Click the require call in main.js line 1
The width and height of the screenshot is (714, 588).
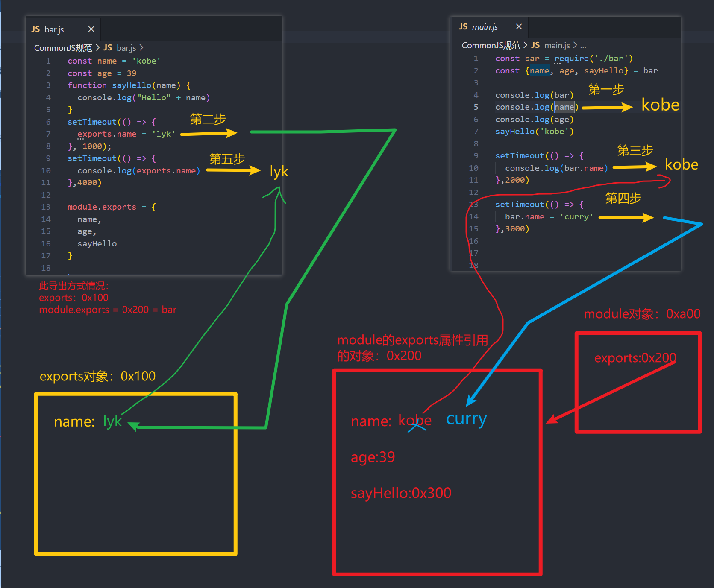(x=571, y=59)
